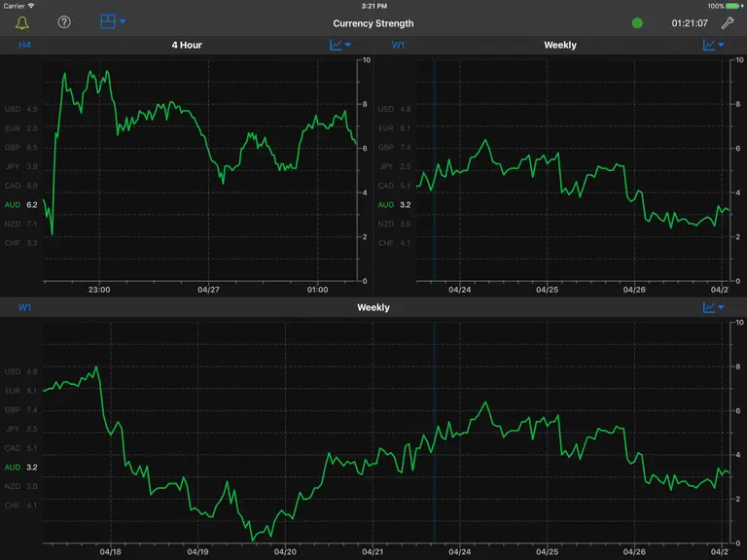Tap the 23:00 time label on 4 Hour chart
Viewport: 747px width, 560px height.
(x=99, y=290)
